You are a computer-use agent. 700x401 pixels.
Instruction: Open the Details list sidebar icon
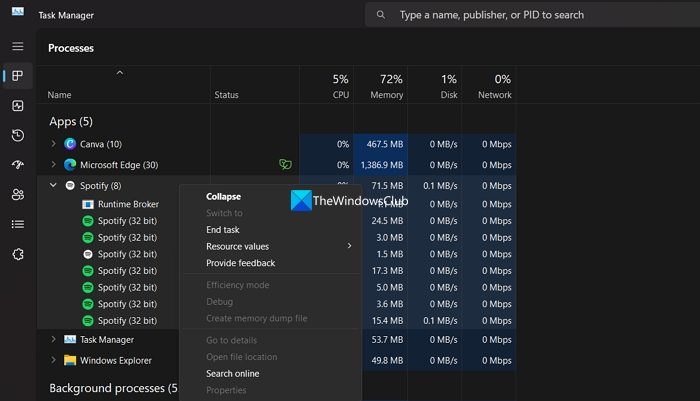tap(18, 224)
